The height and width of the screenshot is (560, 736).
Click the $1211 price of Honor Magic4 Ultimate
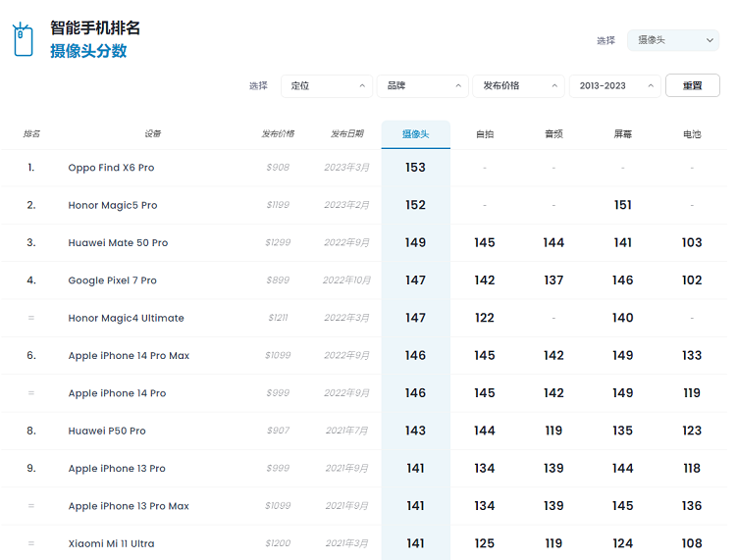278,318
